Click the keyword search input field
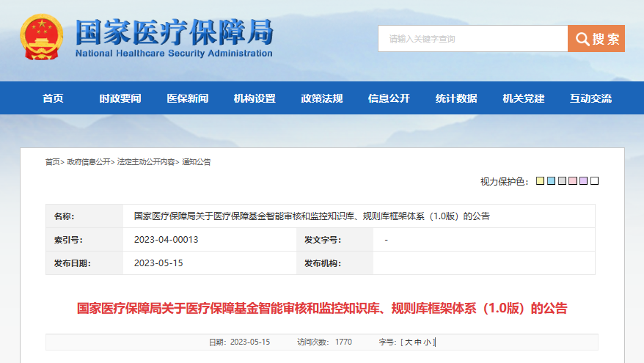The height and width of the screenshot is (363, 644). [472, 39]
